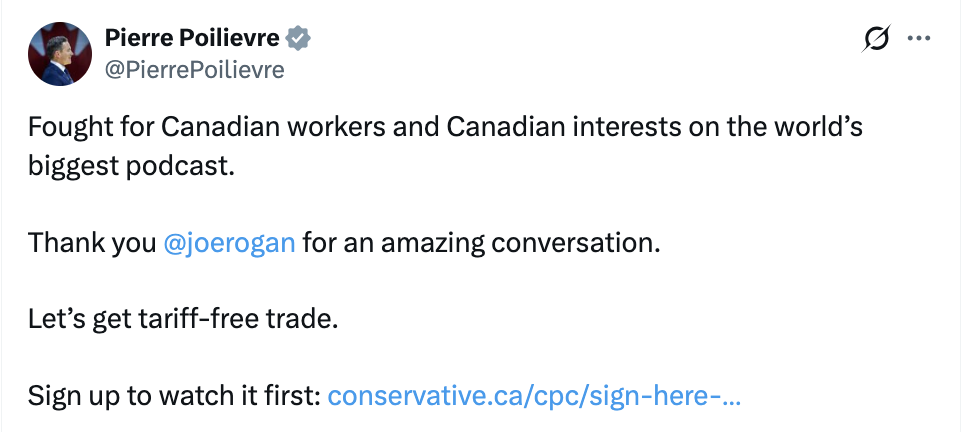The height and width of the screenshot is (432, 962).
Task: Click the verified badge beside the name
Action: tap(298, 39)
